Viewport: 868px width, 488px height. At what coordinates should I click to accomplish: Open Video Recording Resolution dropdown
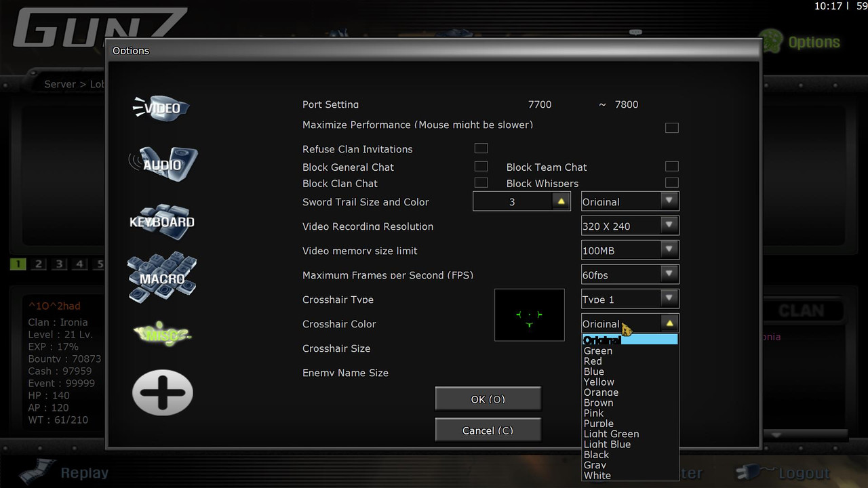coord(630,226)
